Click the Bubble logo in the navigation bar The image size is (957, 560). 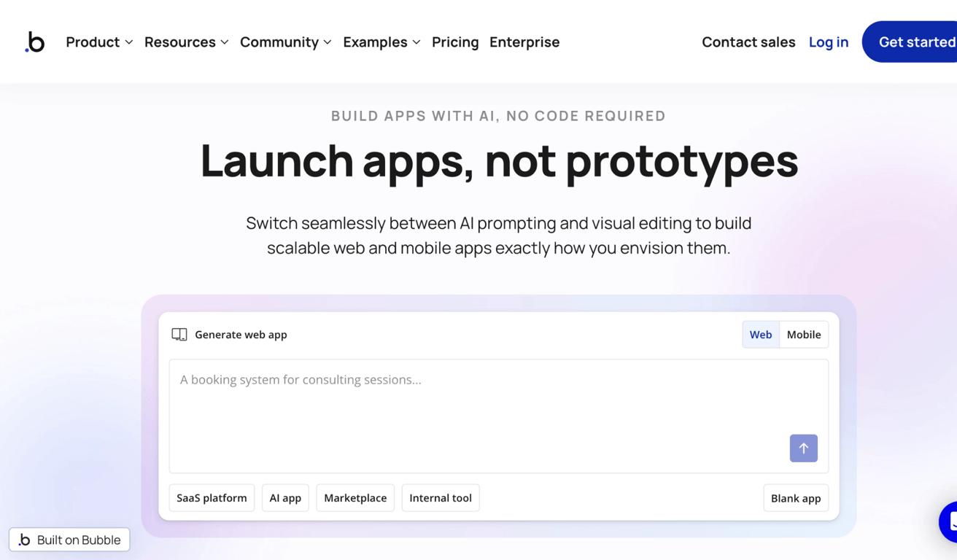(35, 42)
